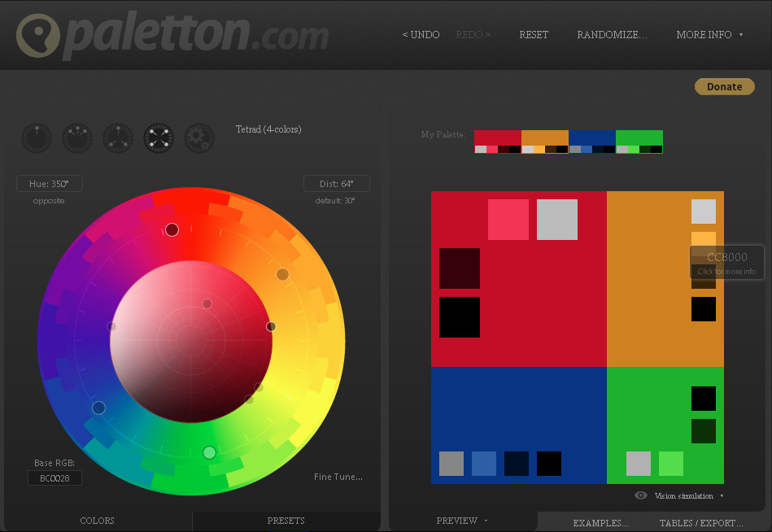
Task: Click the dark maroon square in red panel
Action: (x=460, y=268)
